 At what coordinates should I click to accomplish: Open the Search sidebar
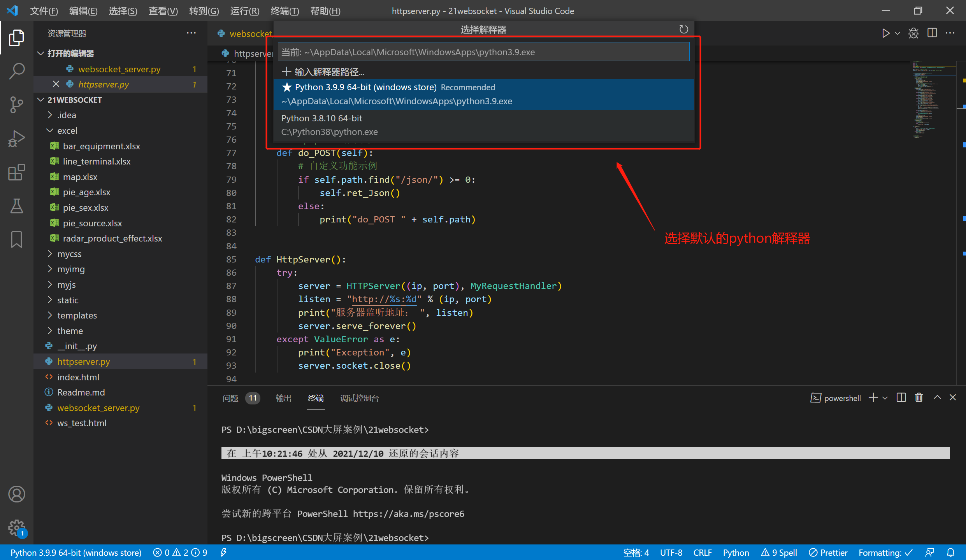[x=16, y=71]
